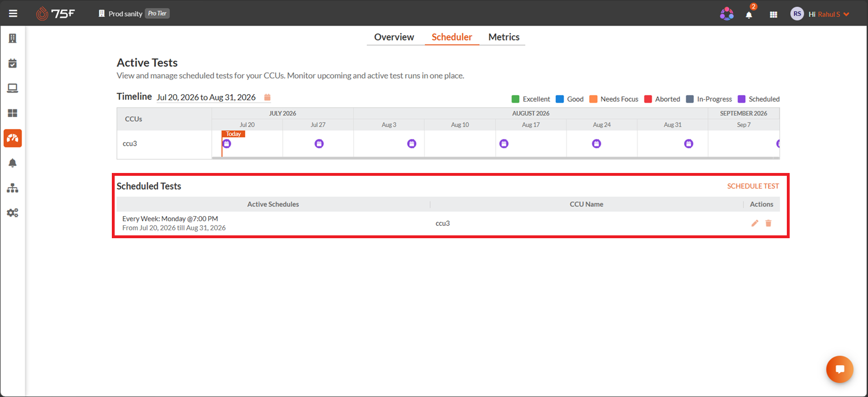Open the Prod sanity site selector
868x397 pixels.
click(x=125, y=14)
